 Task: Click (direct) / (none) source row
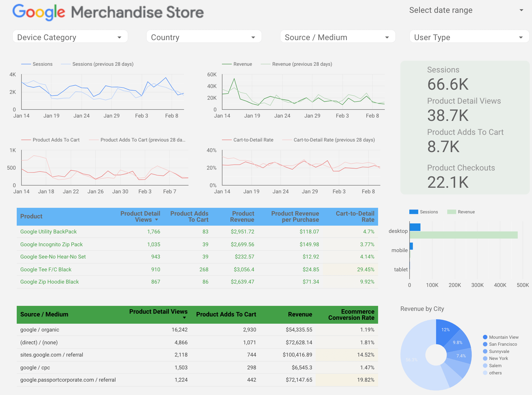[197, 342]
